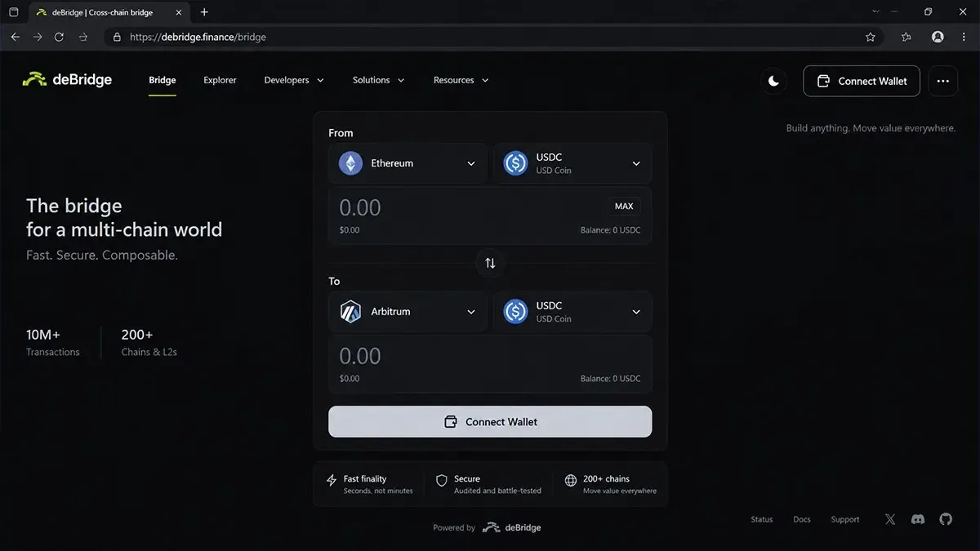
Task: Expand the Solutions menu
Action: click(x=378, y=80)
